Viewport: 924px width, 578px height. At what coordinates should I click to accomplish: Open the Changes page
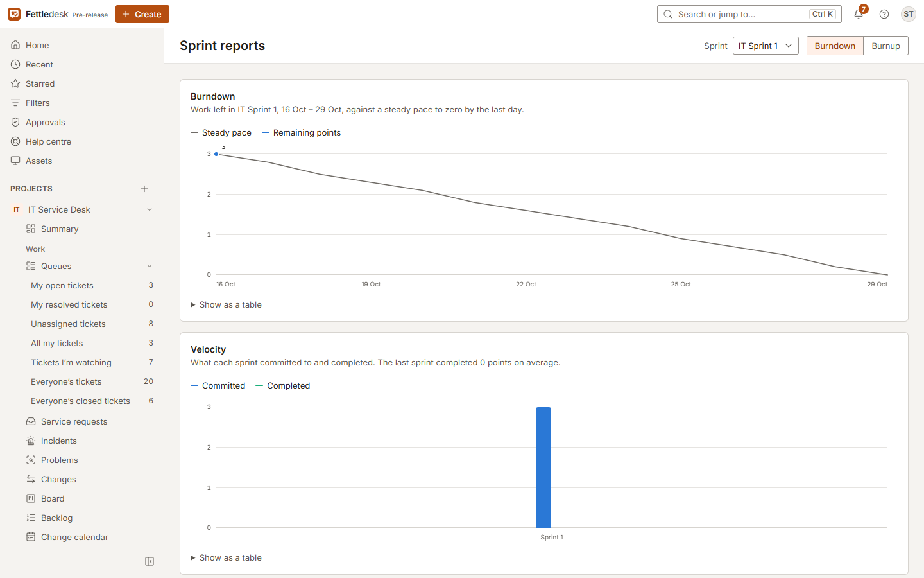click(89, 479)
